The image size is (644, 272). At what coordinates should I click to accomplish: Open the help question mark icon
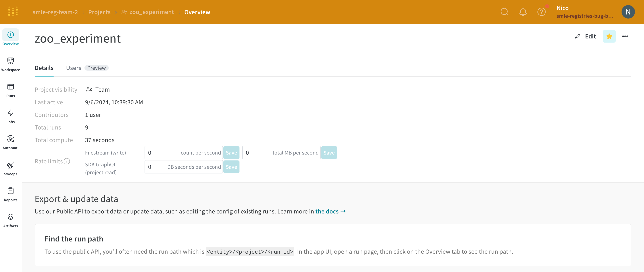[541, 12]
